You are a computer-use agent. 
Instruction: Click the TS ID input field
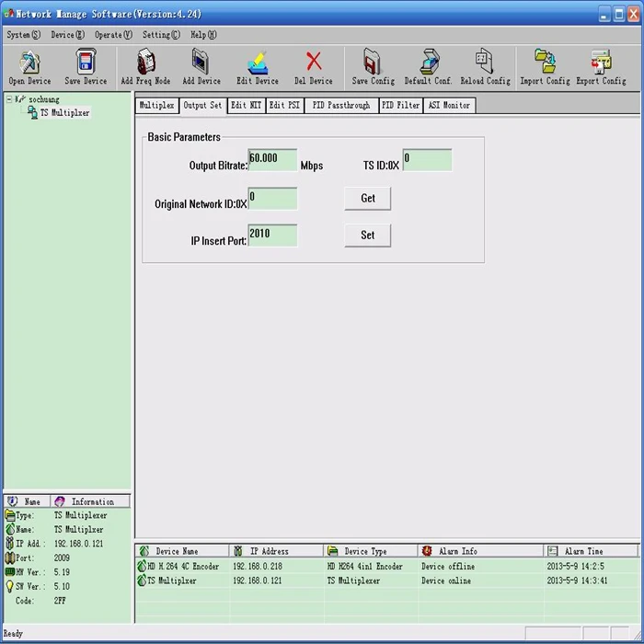pos(427,160)
